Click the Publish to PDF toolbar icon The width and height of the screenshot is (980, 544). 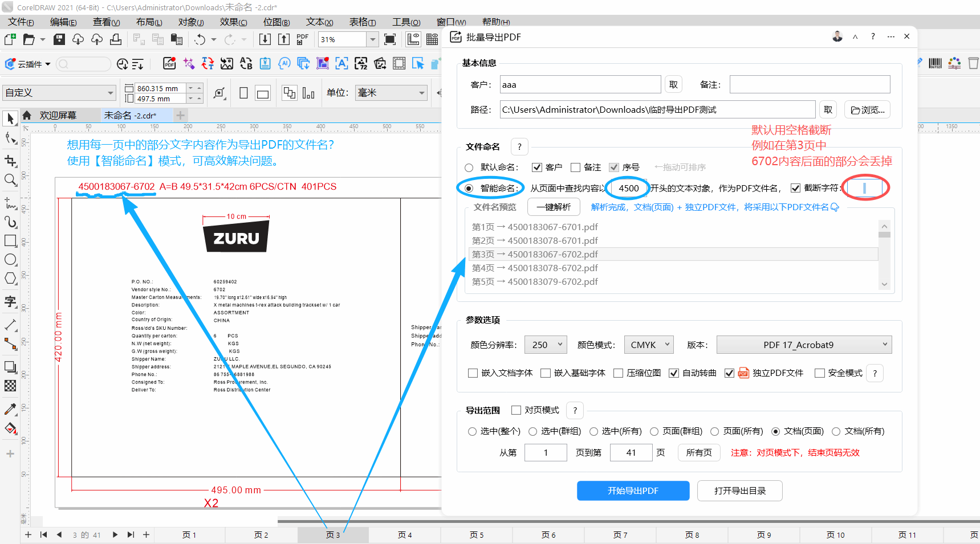coord(302,39)
